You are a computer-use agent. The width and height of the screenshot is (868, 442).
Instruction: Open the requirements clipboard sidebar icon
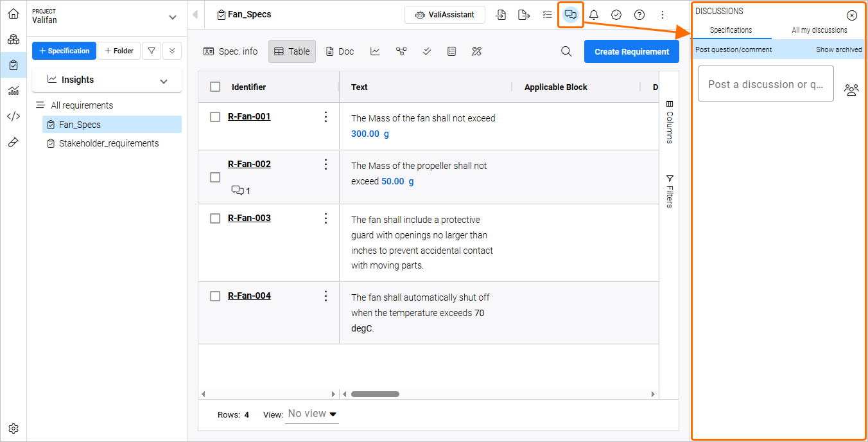point(13,65)
